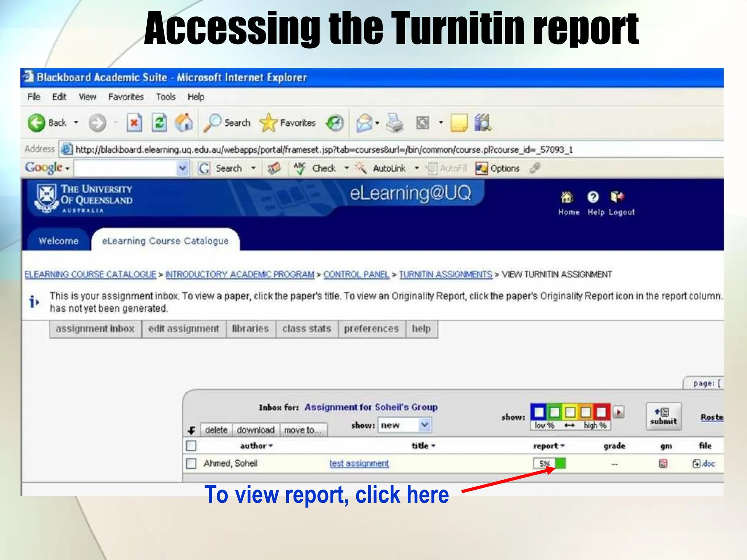This screenshot has height=560, width=747.
Task: Click the Mail envelope icon
Action: (x=364, y=123)
